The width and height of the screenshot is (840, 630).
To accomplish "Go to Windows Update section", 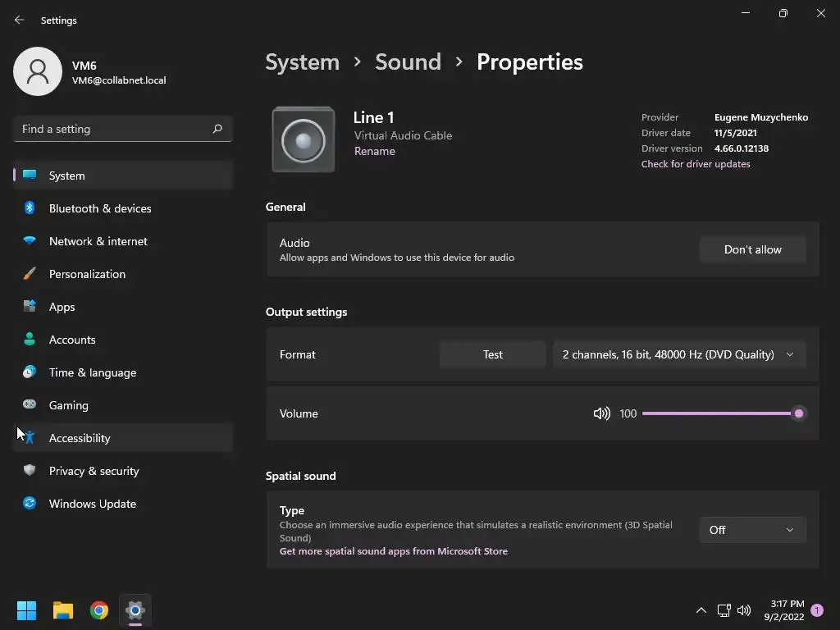I will point(93,504).
